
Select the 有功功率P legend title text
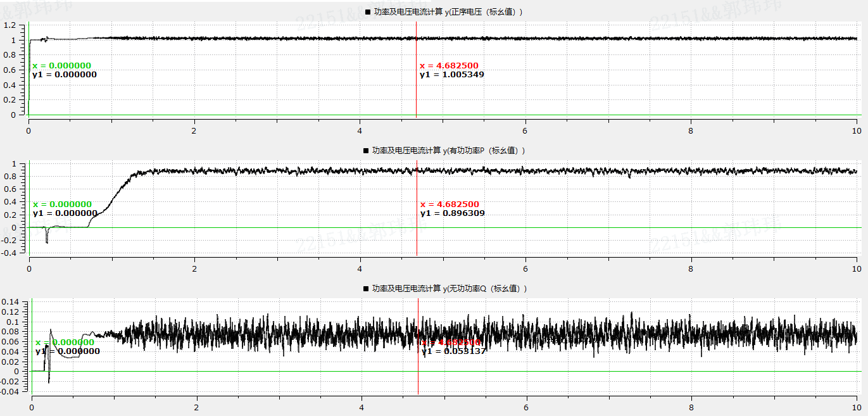coord(448,151)
